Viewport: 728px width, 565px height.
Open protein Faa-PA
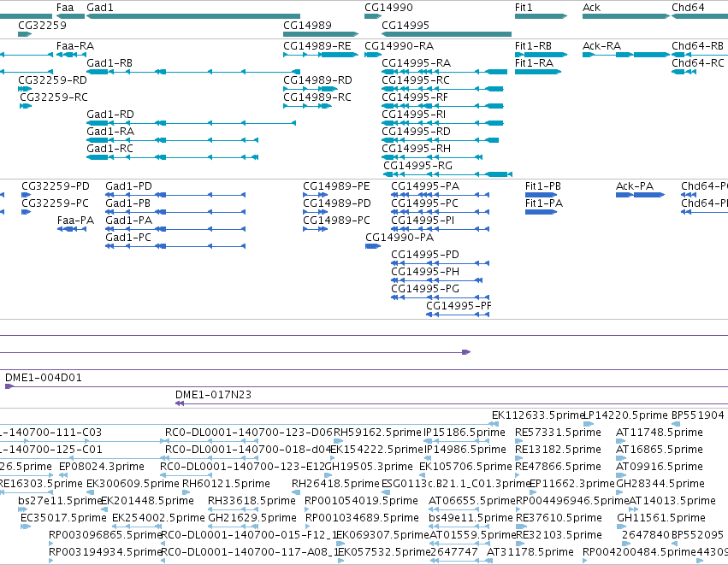coord(75,221)
